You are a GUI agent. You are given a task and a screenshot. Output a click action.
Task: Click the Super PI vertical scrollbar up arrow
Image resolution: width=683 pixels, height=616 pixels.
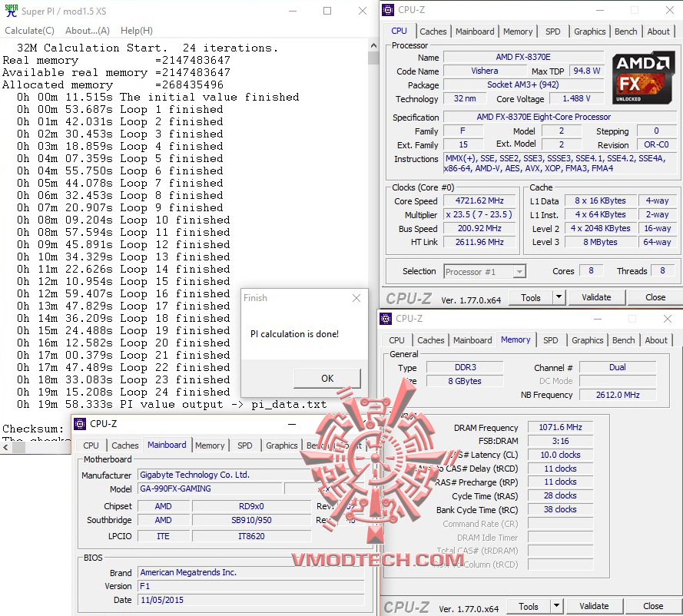click(373, 45)
